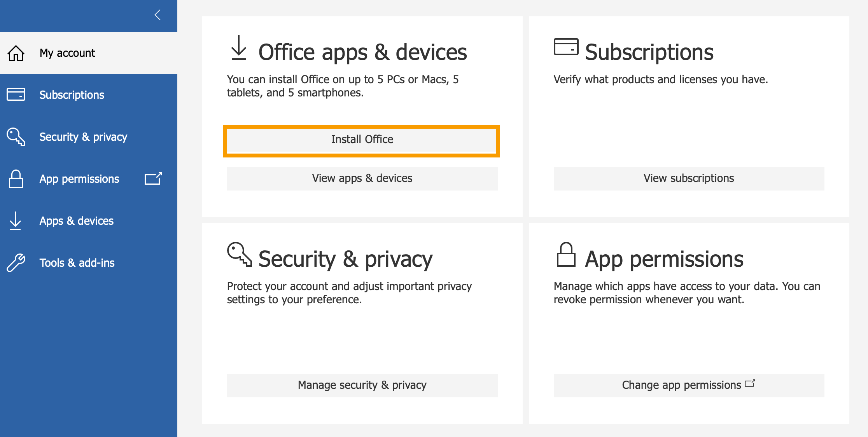Click the Install Office button
Image resolution: width=868 pixels, height=437 pixels.
coord(362,140)
